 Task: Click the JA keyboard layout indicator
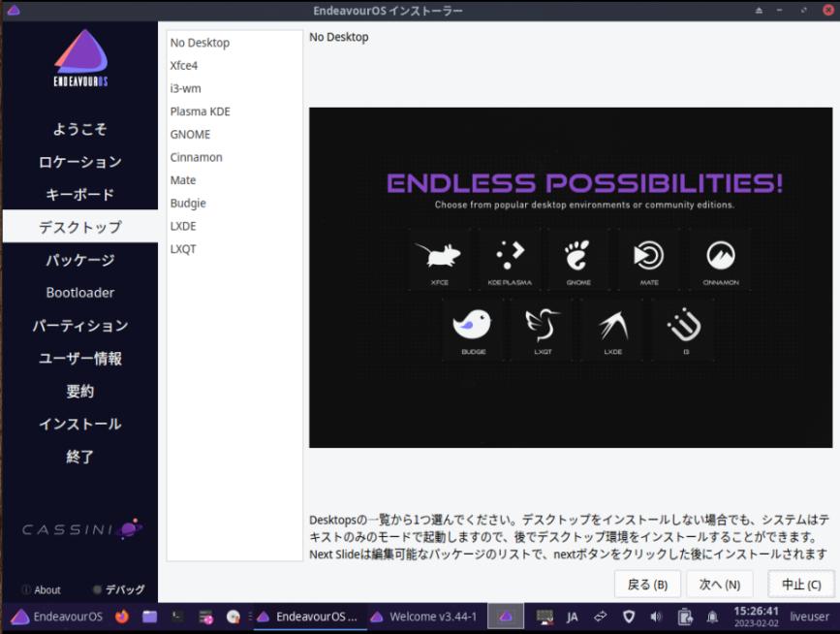click(572, 618)
